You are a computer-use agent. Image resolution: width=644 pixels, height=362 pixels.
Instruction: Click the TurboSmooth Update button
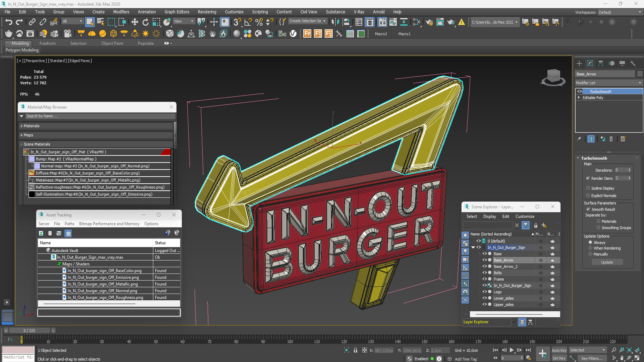[607, 262]
